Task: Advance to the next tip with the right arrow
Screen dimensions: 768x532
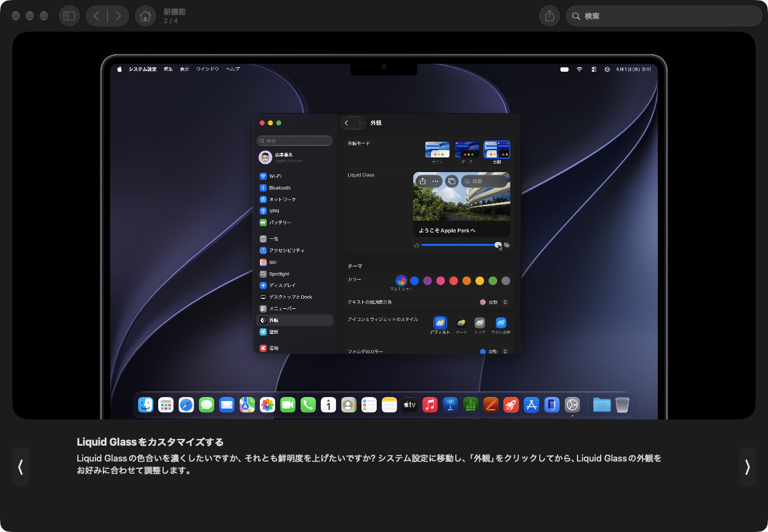Action: 747,467
